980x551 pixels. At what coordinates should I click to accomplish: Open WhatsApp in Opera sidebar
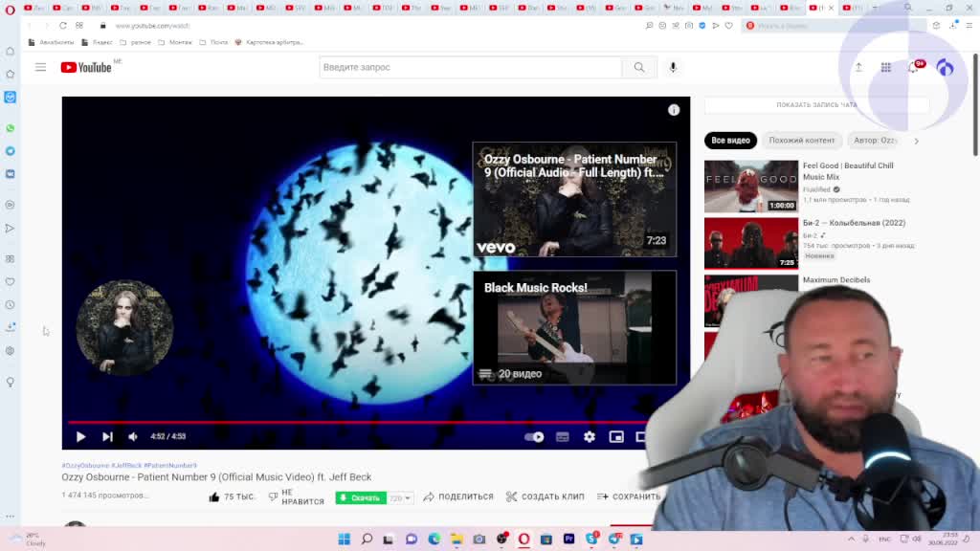(x=10, y=128)
